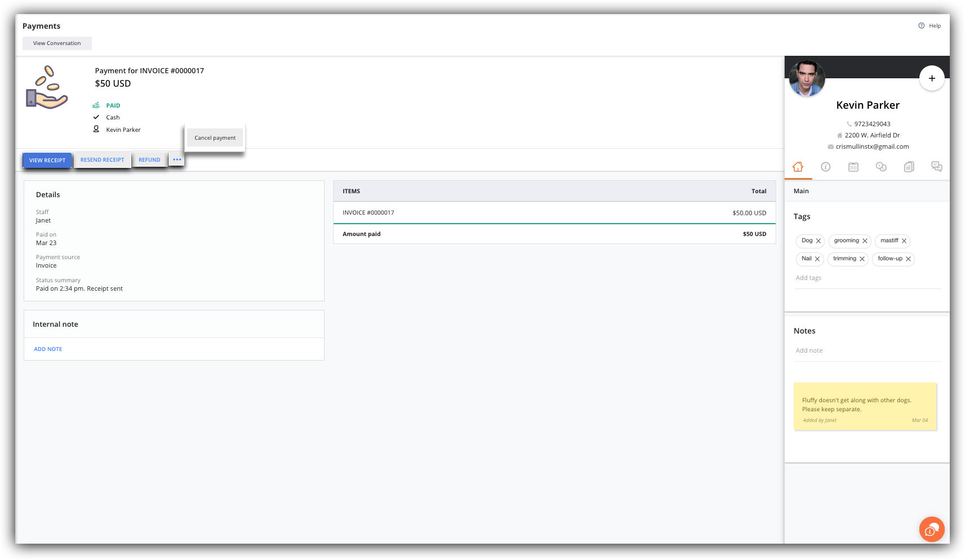Click the View Conversation button

pyautogui.click(x=57, y=43)
